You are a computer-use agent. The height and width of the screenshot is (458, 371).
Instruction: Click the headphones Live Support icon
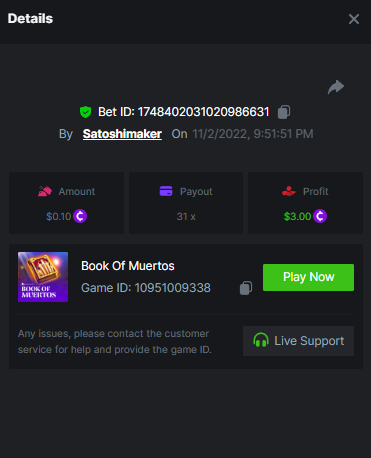click(x=261, y=340)
